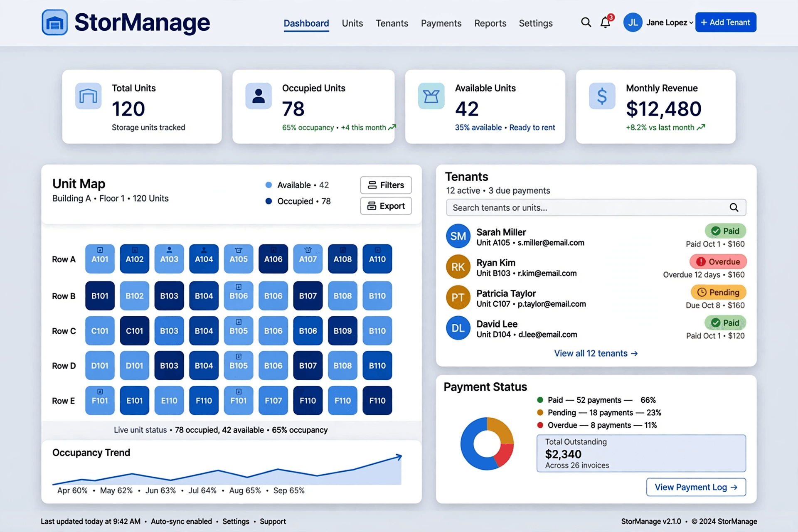
Task: Expand the Jane Lopez account dropdown
Action: pos(670,22)
